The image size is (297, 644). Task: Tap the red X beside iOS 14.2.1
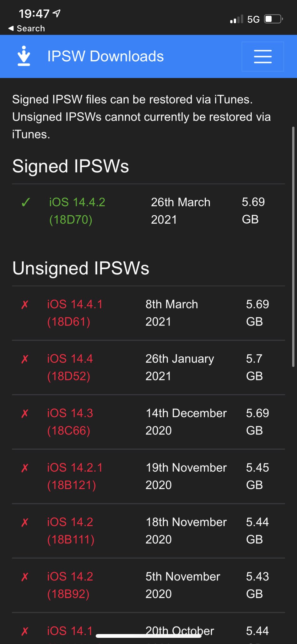click(x=25, y=468)
